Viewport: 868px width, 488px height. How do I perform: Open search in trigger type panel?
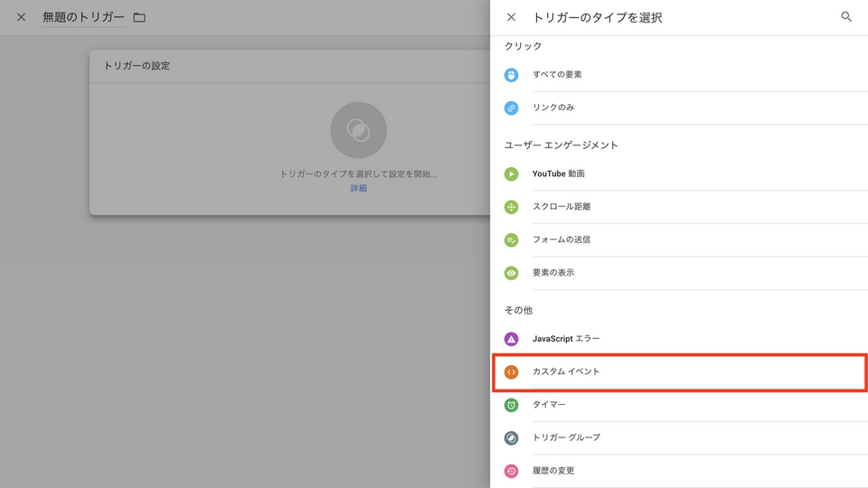click(x=846, y=17)
